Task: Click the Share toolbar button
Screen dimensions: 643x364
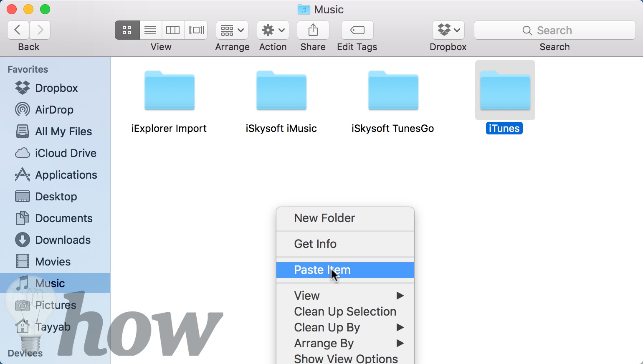Action: click(x=313, y=30)
